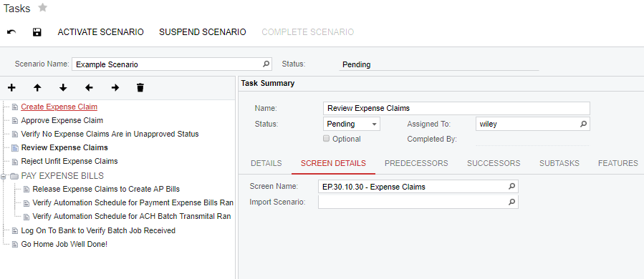This screenshot has height=279, width=644.
Task: Outdent the task with the left arrow
Action: (89, 87)
